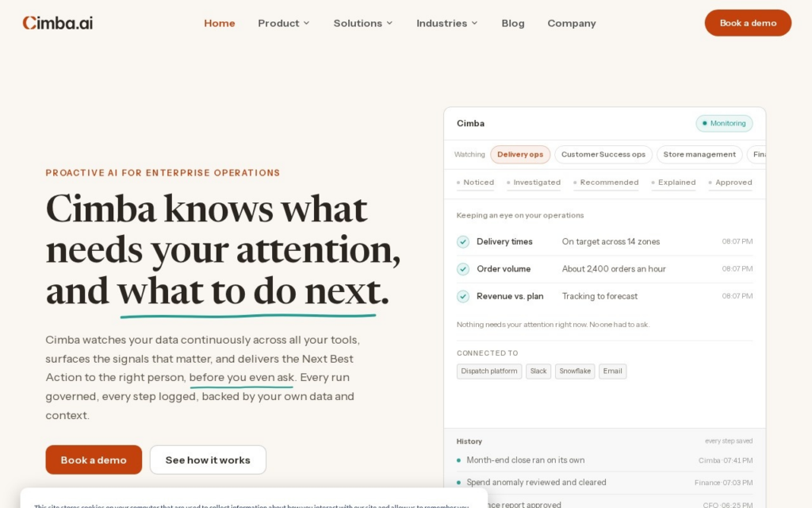The width and height of the screenshot is (812, 508).
Task: Click 'About 2,400 orders an hour' text
Action: (614, 269)
